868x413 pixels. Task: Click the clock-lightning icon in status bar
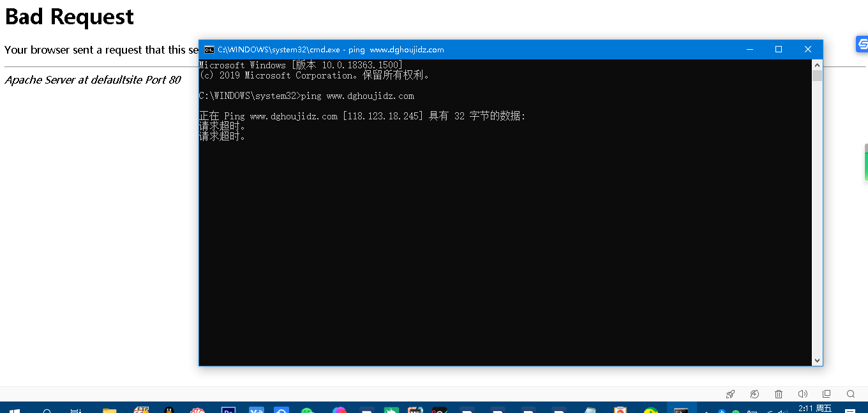754,394
